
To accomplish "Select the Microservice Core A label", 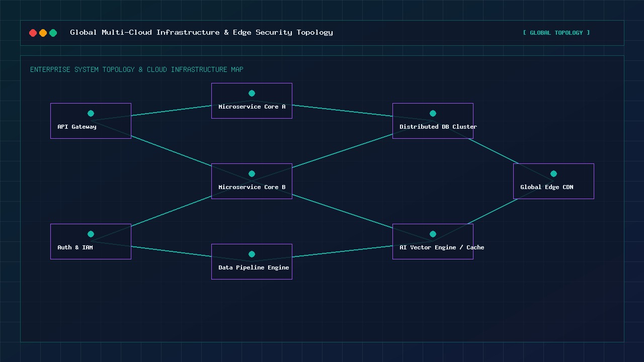I will coord(252,107).
